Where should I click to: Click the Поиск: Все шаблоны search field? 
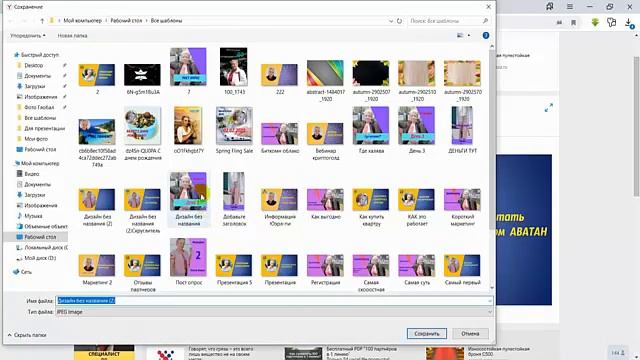pyautogui.click(x=444, y=21)
